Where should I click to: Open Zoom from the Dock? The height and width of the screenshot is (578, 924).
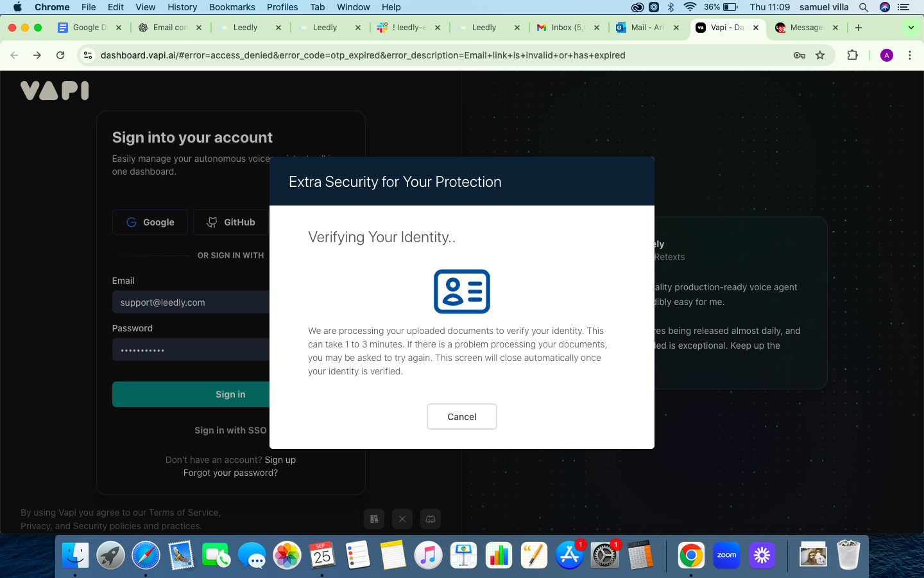726,555
